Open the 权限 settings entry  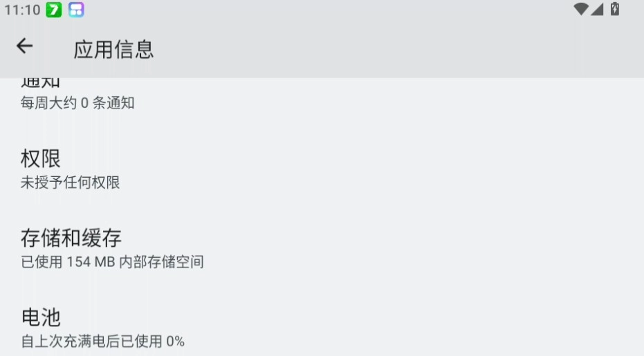(x=41, y=158)
